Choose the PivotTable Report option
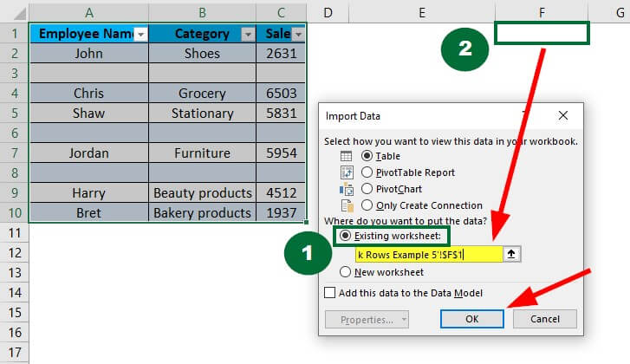630x364 pixels. point(367,172)
